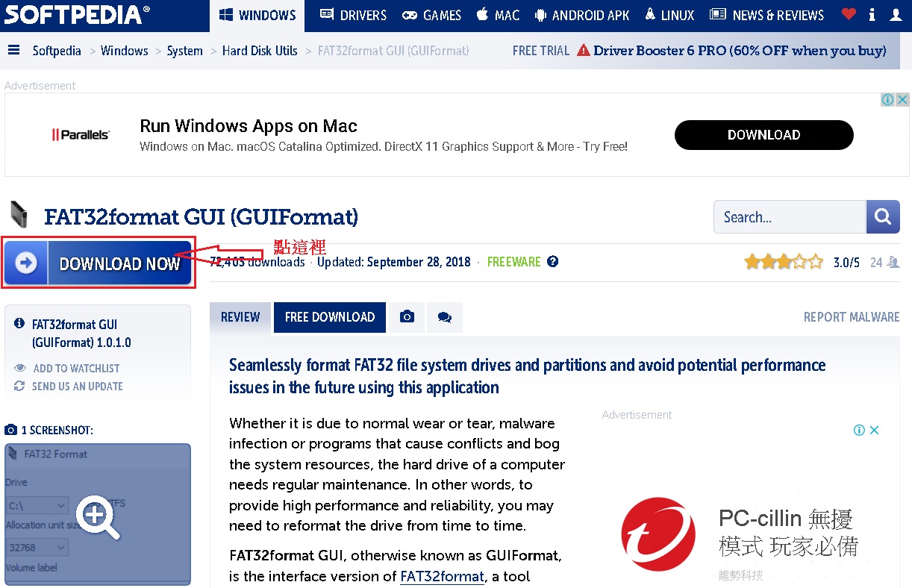Open AdChoices info icon on top ad
Viewport: 912px width, 588px height.
pos(888,99)
